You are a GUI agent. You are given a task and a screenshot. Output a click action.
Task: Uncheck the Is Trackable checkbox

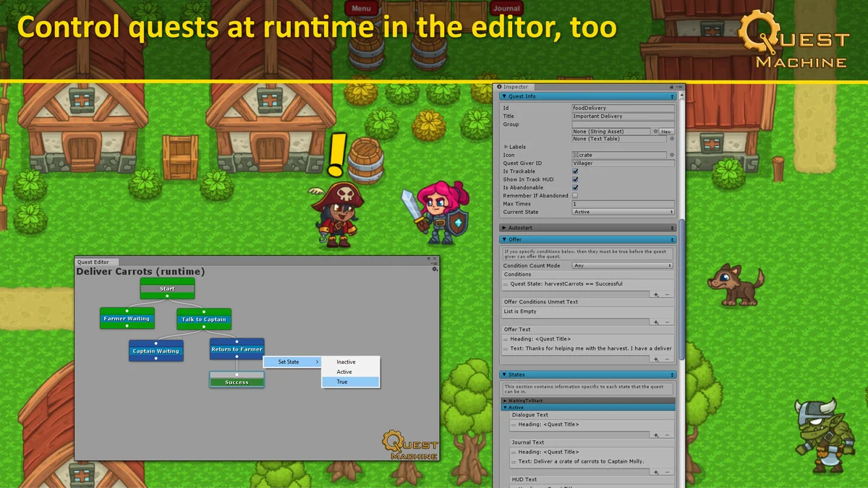[574, 171]
